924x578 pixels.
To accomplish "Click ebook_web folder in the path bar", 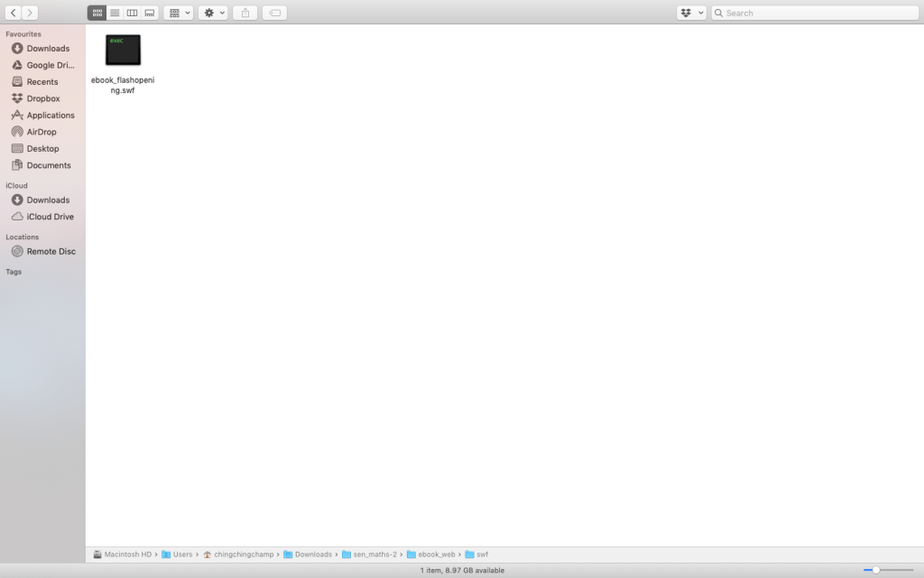I will pyautogui.click(x=436, y=554).
